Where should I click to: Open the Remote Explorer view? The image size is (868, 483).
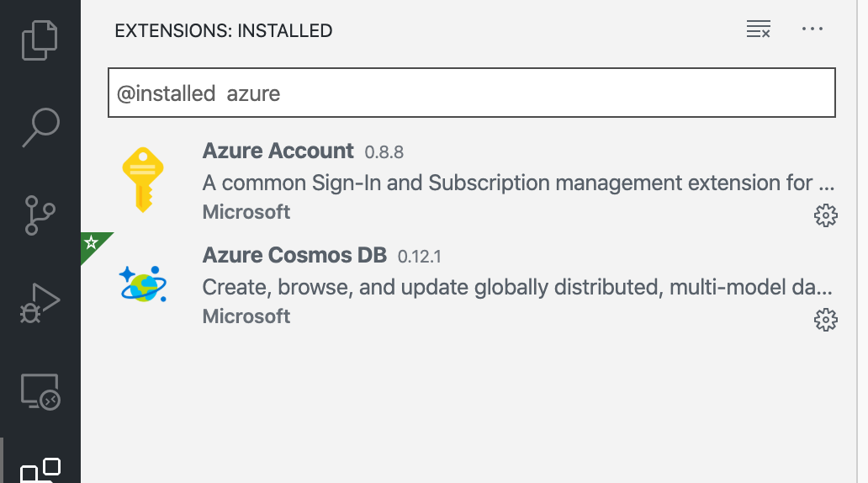[40, 391]
